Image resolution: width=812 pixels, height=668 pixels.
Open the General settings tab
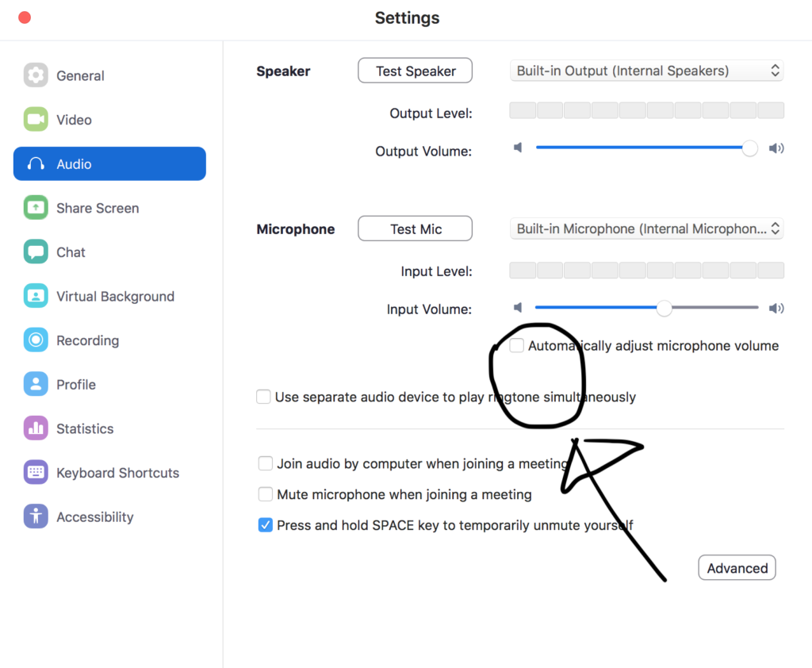[x=109, y=75]
